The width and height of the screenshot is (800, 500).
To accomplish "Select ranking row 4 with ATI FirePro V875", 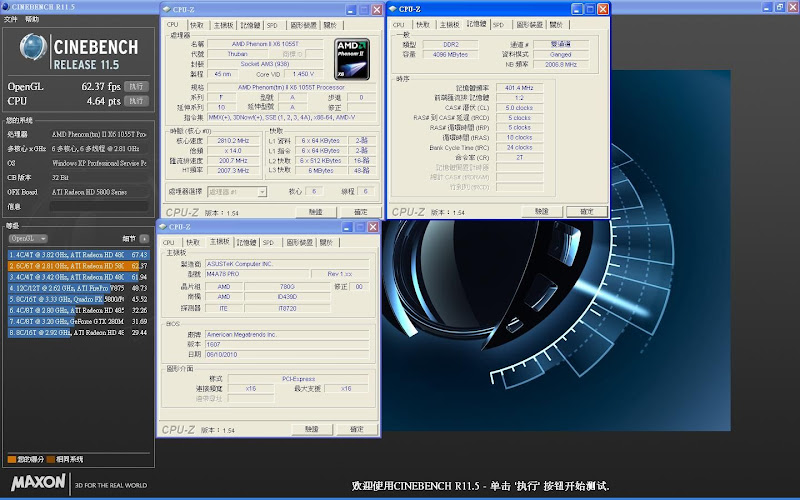I will click(79, 288).
